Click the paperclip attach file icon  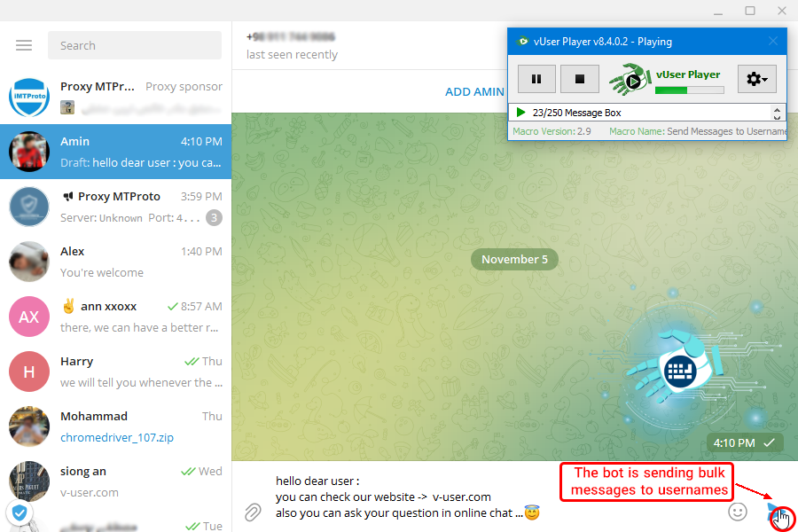click(253, 512)
